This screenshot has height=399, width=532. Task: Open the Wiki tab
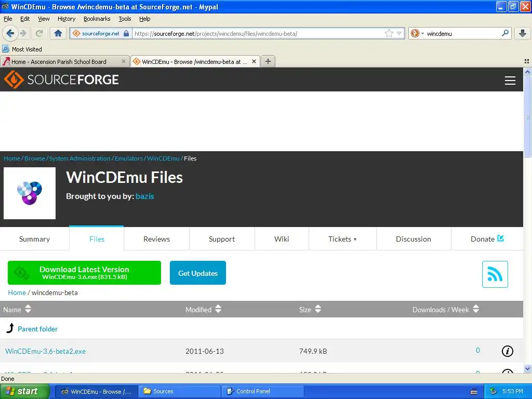282,239
